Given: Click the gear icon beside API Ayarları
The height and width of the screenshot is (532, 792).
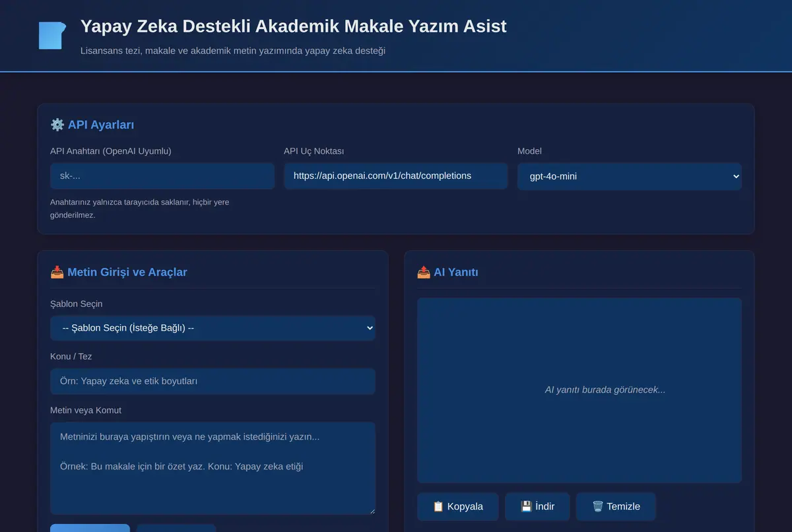Looking at the screenshot, I should tap(57, 125).
